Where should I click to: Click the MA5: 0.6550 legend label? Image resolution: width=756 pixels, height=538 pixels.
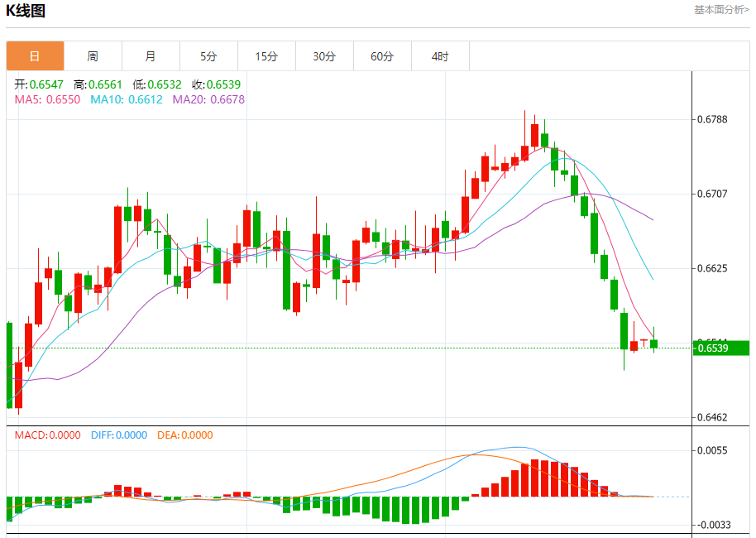(x=47, y=99)
